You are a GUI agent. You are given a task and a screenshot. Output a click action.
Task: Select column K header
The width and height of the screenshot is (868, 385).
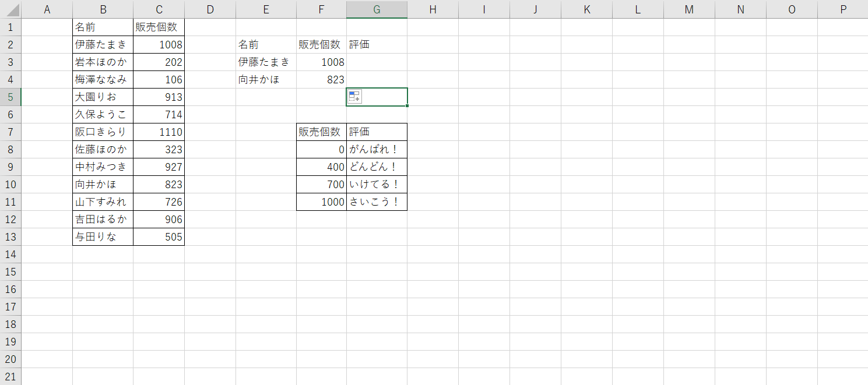pyautogui.click(x=586, y=9)
